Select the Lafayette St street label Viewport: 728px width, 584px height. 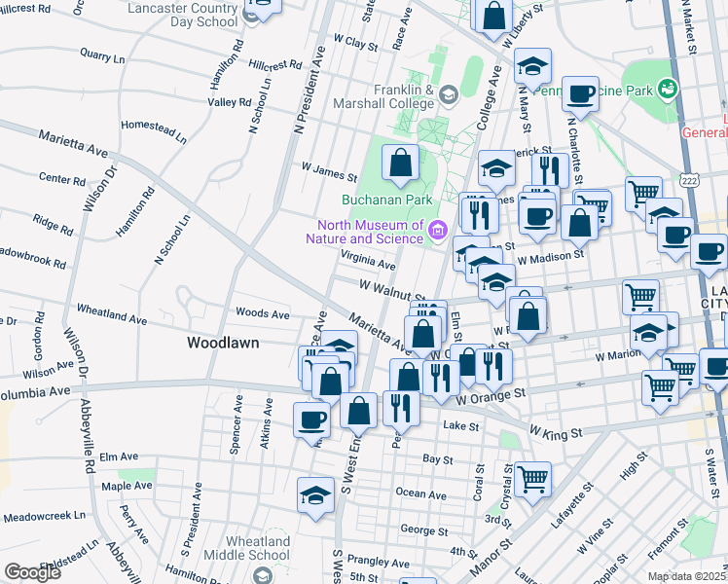pyautogui.click(x=572, y=505)
